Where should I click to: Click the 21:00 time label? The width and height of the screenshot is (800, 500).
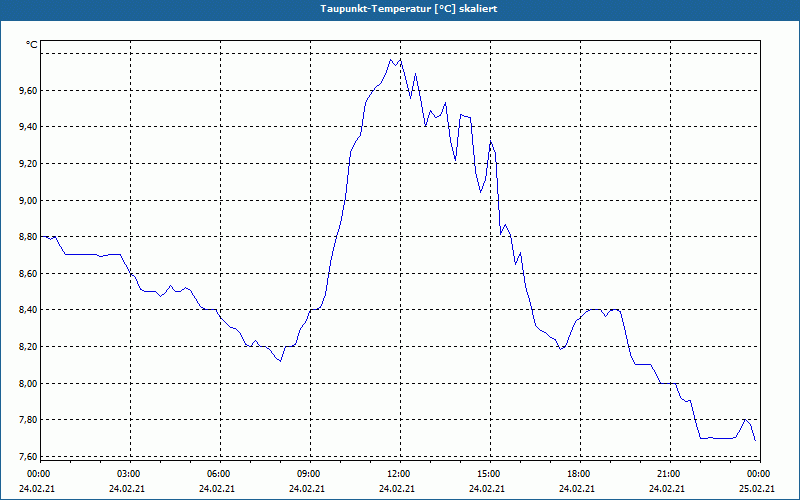670,474
